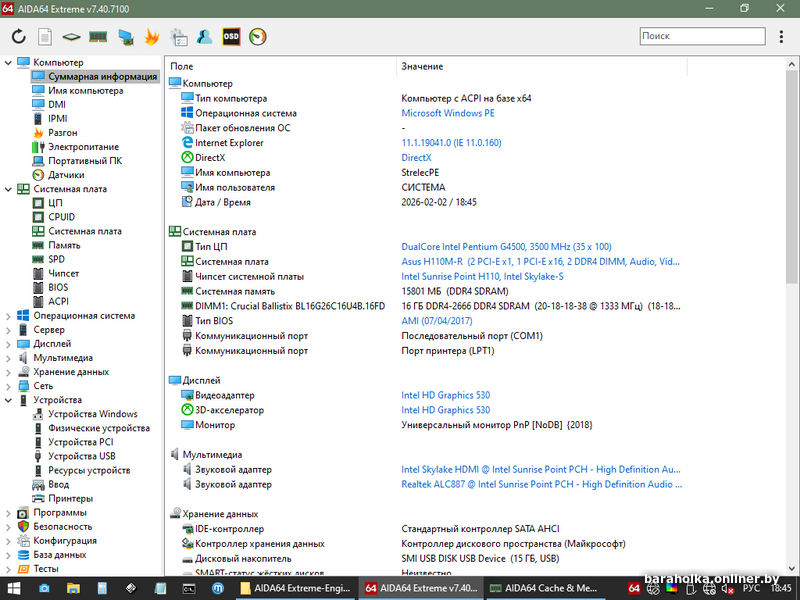Image resolution: width=800 pixels, height=600 pixels.
Task: Open the OSD panel toolbar icon
Action: [x=231, y=37]
